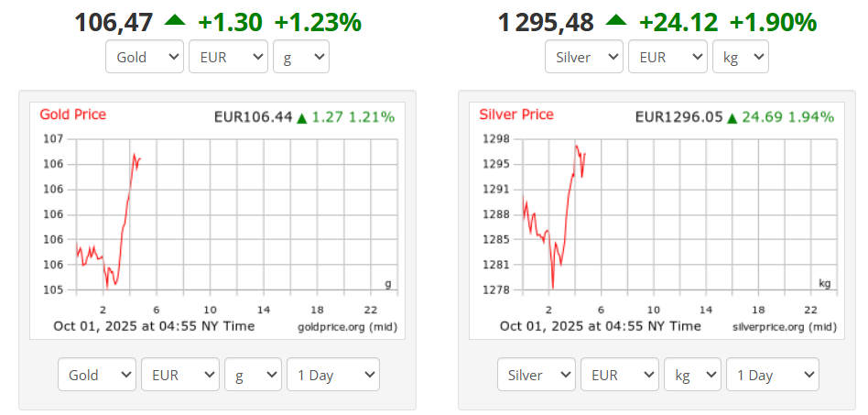Expand the g weight unit dropdown under the 106,47 price
The image size is (868, 415).
(300, 58)
